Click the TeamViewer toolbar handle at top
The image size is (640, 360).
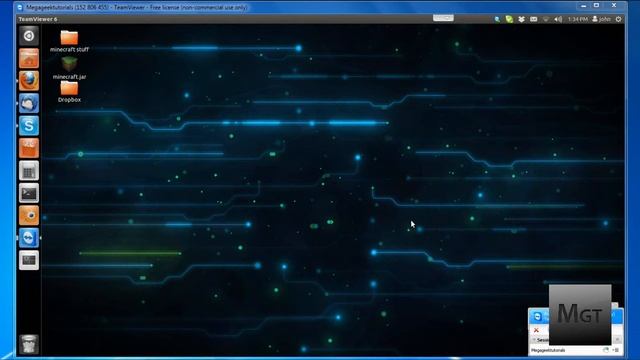tap(443, 18)
